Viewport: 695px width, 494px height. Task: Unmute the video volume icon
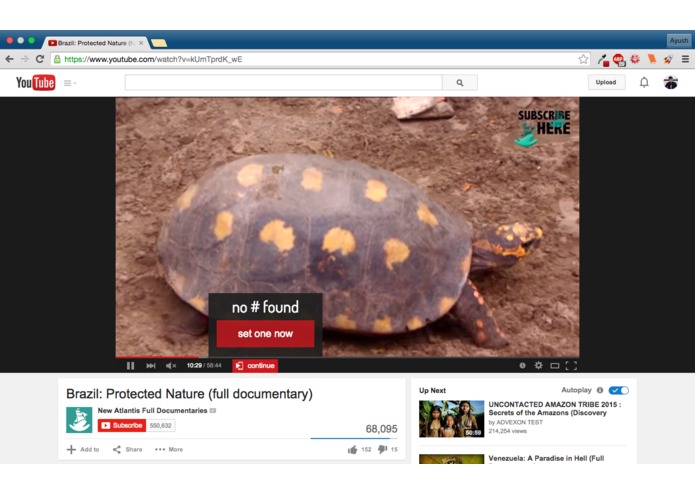click(171, 366)
